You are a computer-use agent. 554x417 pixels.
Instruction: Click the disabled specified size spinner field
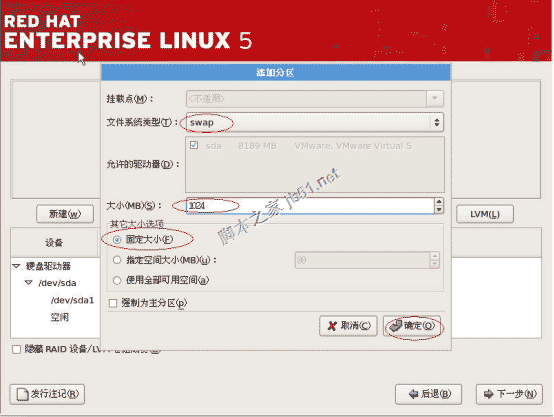[363, 260]
